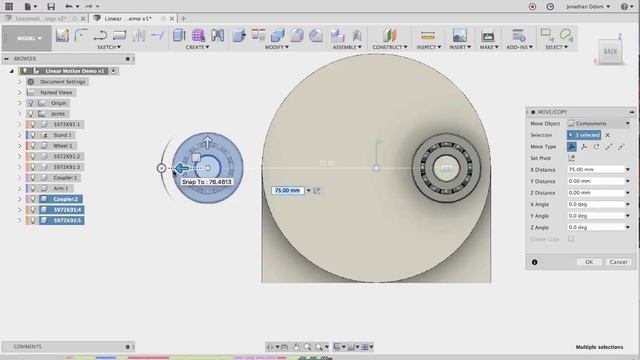This screenshot has width=640, height=360.
Task: Select the sketch Line tool icon
Action: click(x=100, y=36)
